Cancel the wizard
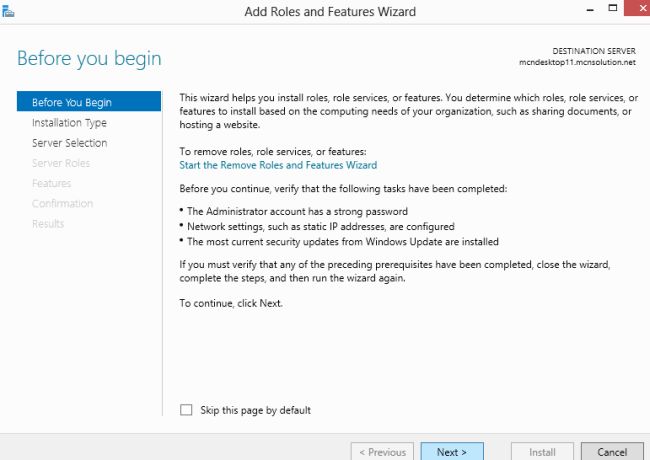The image size is (650, 460). coord(612,452)
